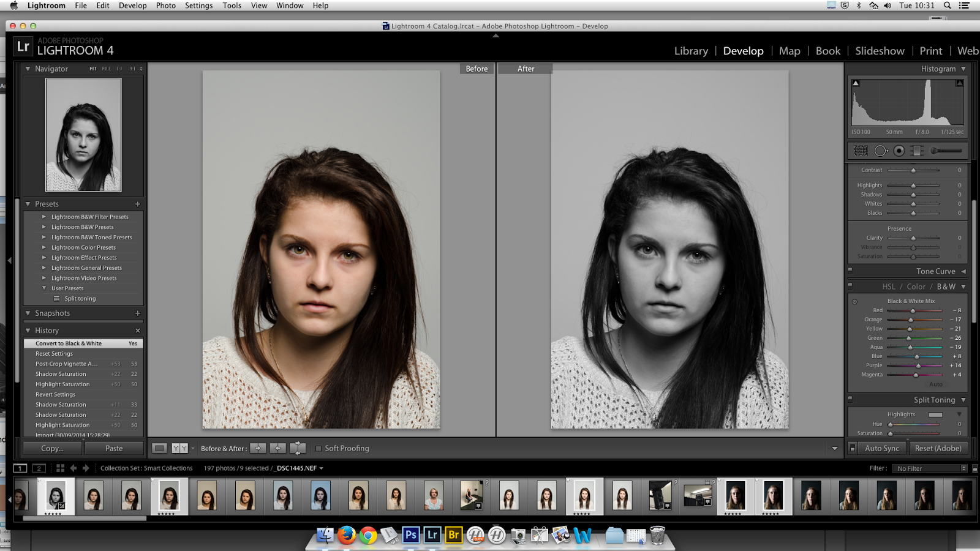Select the Red Eye Correction tool
Screen dimensions: 980x551
click(x=899, y=151)
